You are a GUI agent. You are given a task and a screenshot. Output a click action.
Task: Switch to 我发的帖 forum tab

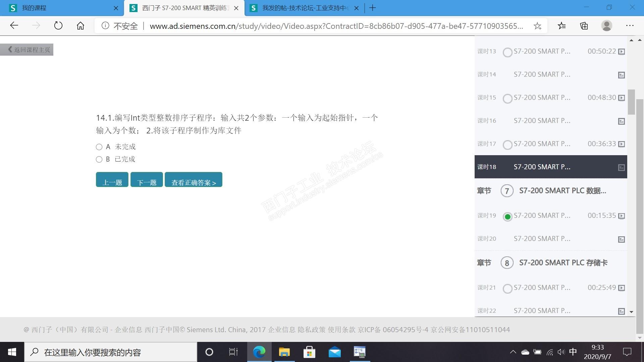[302, 8]
